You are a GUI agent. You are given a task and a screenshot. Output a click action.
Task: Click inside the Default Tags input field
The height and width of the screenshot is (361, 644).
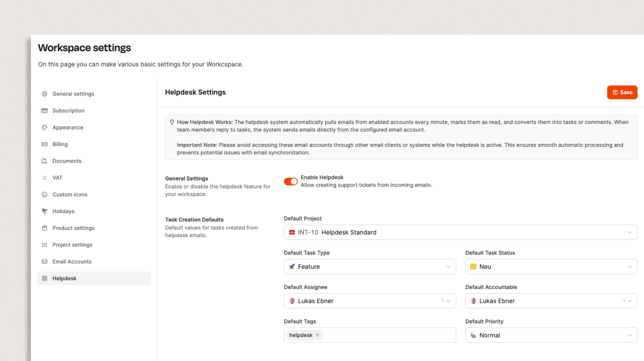pyautogui.click(x=389, y=335)
